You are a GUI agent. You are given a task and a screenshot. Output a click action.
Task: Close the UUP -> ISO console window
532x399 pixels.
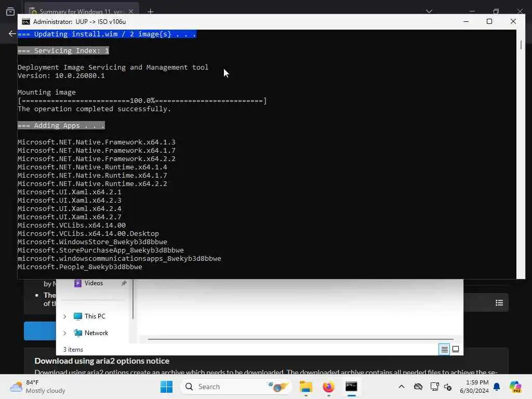point(513,21)
